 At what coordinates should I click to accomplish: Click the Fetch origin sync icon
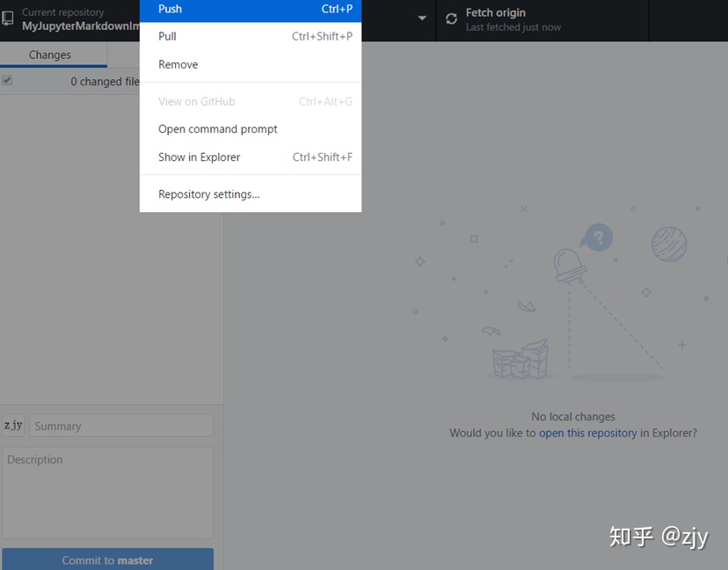[450, 17]
